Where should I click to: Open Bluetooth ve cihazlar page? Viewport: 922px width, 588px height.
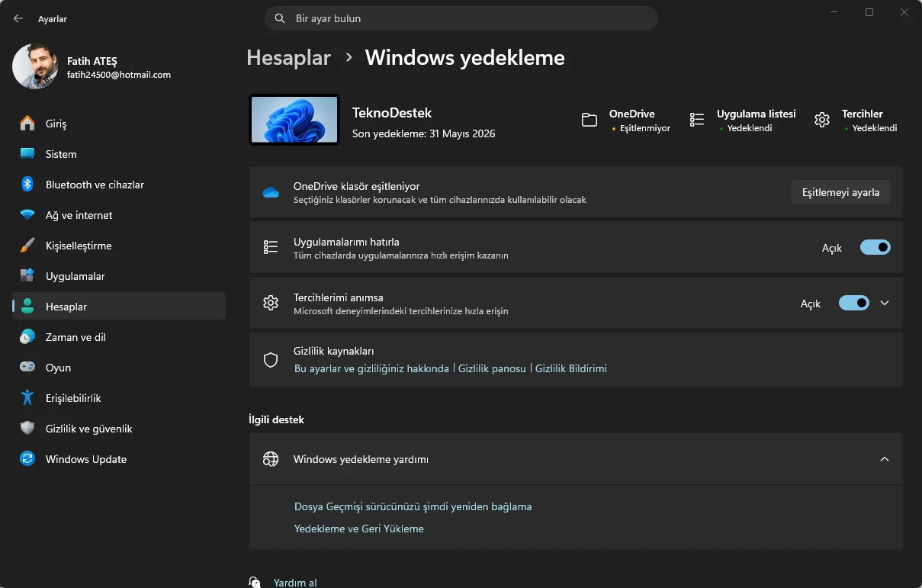click(119, 185)
